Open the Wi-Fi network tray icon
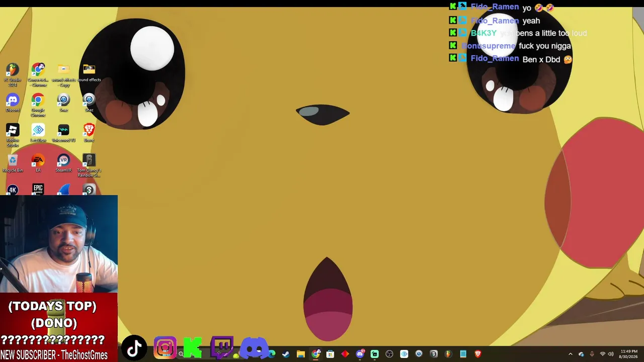 [x=602, y=354]
